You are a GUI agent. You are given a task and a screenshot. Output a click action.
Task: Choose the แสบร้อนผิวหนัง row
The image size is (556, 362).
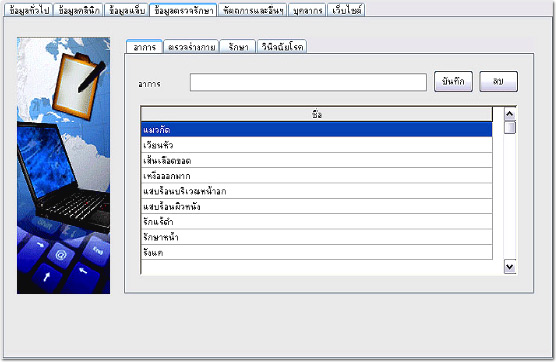coord(317,206)
